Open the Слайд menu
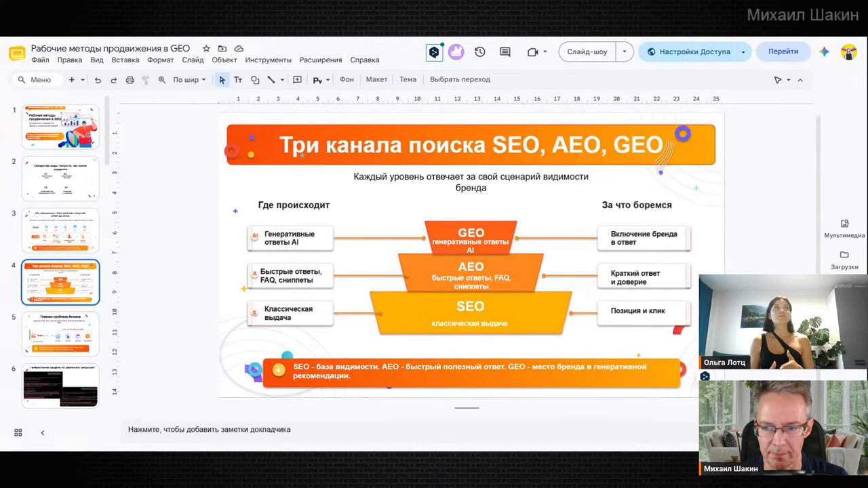This screenshot has height=488, width=868. pyautogui.click(x=193, y=60)
